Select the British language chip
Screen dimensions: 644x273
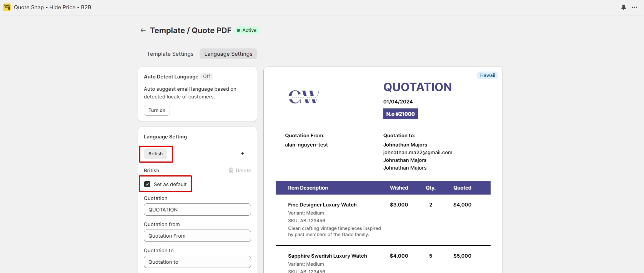155,154
